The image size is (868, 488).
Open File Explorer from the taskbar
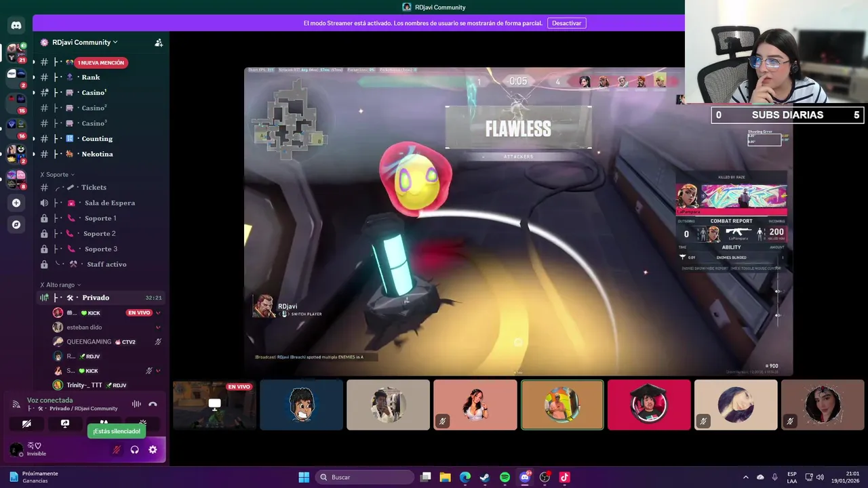click(x=445, y=477)
